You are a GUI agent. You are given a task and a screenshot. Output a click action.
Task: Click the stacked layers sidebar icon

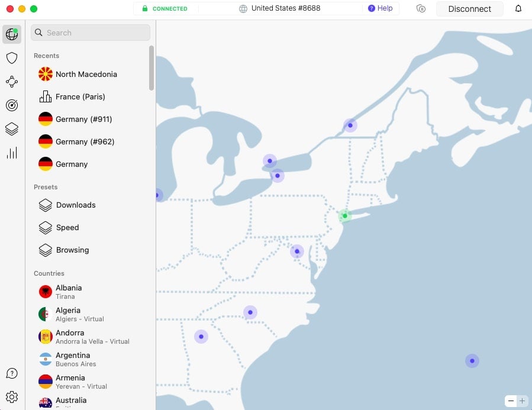pyautogui.click(x=12, y=129)
